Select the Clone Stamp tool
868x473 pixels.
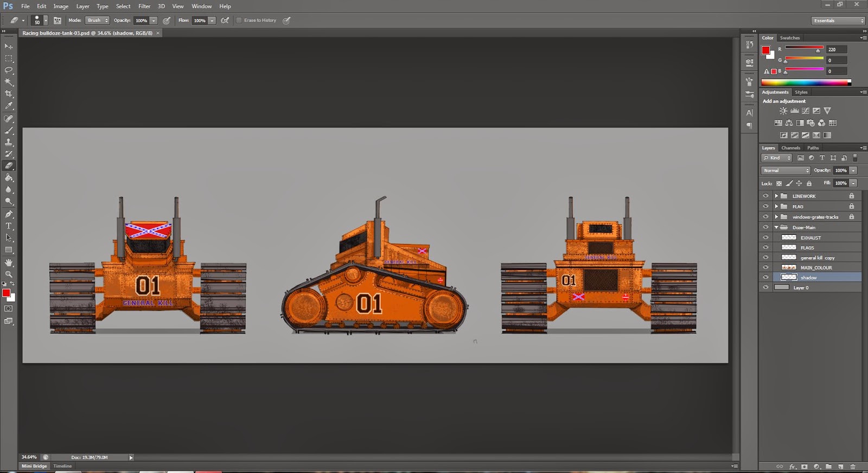pos(9,142)
